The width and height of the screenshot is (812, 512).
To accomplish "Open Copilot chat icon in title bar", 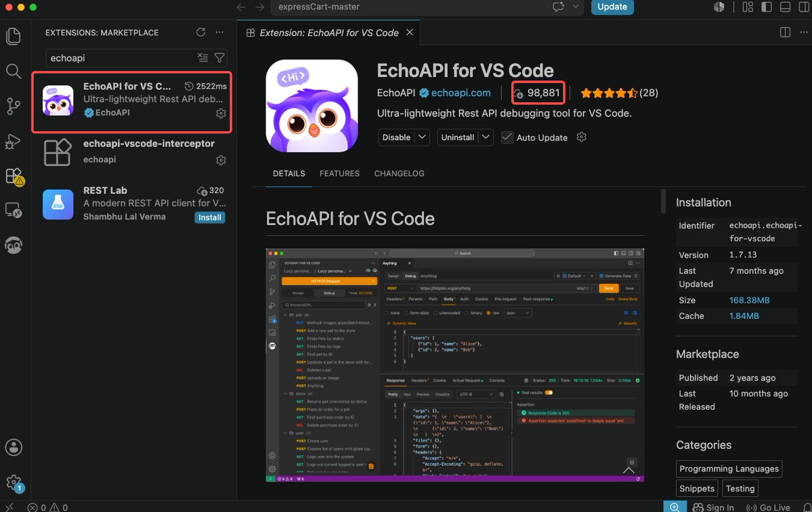I will point(558,7).
